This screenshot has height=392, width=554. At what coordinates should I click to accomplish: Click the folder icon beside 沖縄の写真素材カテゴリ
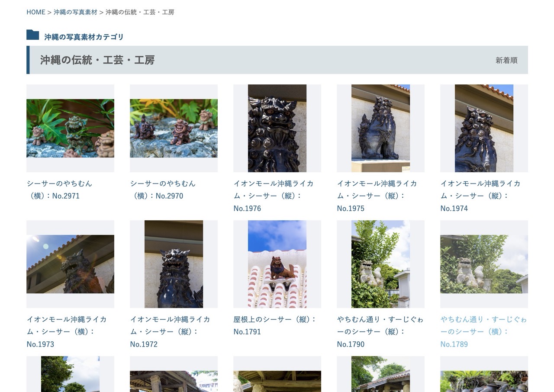33,35
